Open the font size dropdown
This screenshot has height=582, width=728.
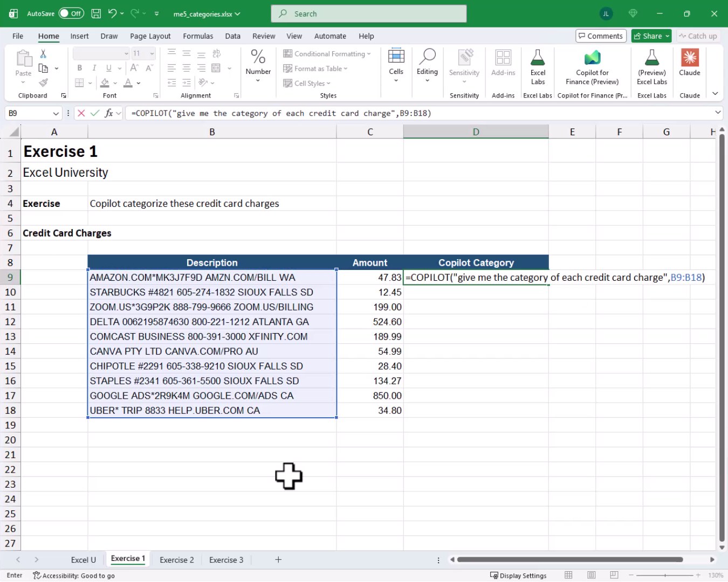coord(152,53)
